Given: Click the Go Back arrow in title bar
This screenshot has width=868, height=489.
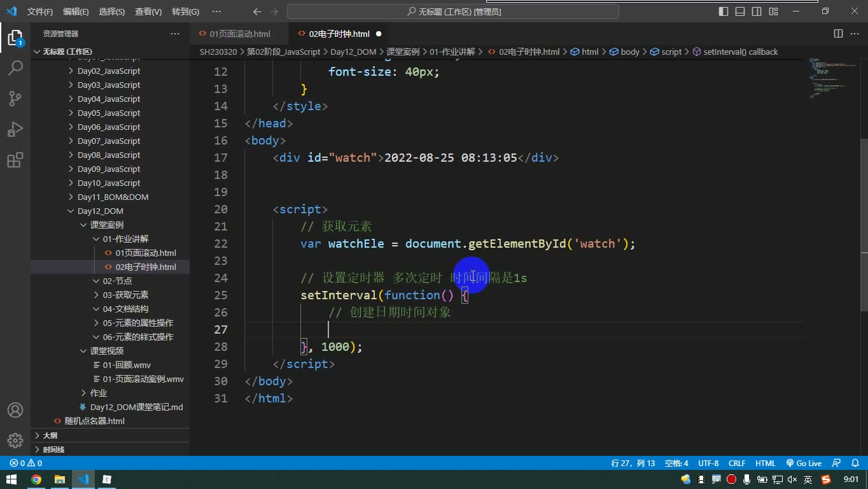Looking at the screenshot, I should click(257, 11).
